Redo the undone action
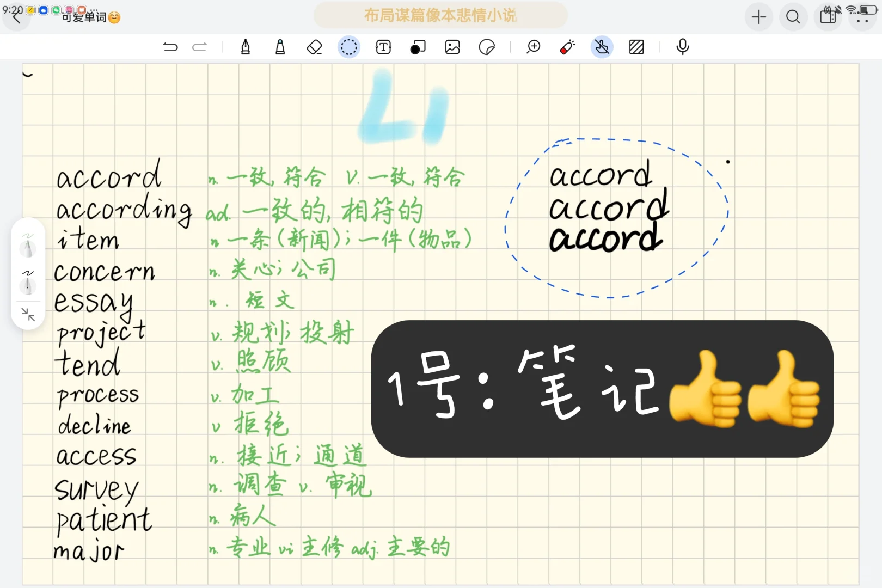Image resolution: width=882 pixels, height=588 pixels. (200, 47)
